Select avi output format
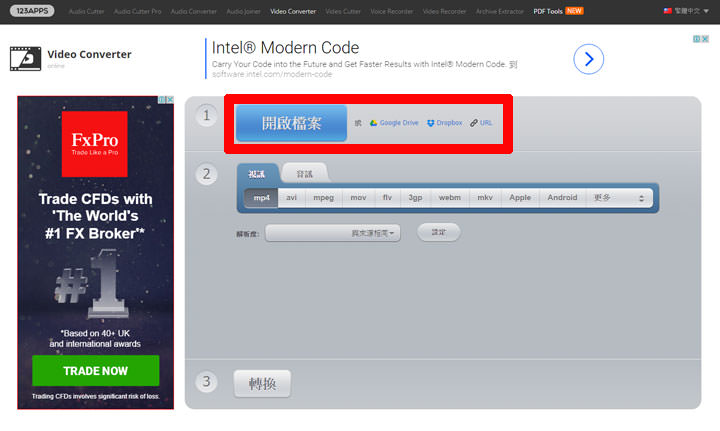Screen dimensions: 720x431 click(292, 198)
